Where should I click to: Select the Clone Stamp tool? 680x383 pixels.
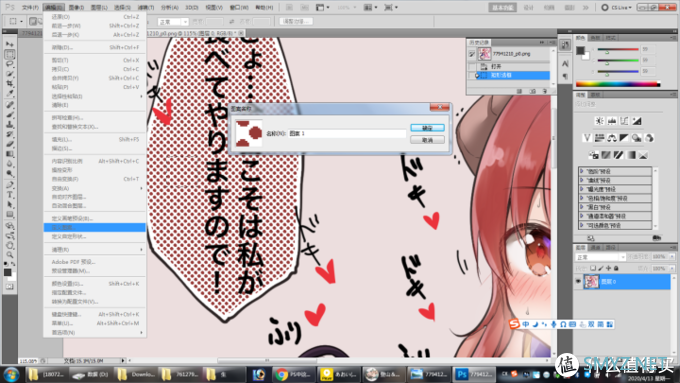pyautogui.click(x=10, y=124)
